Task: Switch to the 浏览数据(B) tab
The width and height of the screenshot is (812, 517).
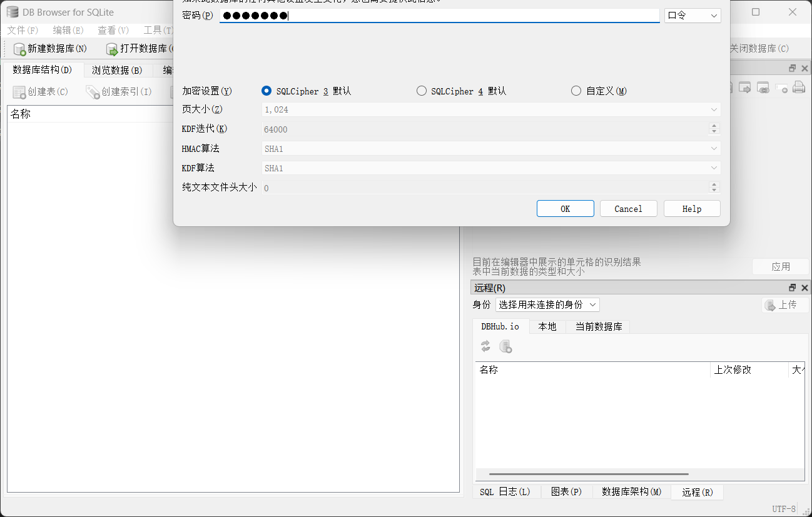Action: point(117,70)
